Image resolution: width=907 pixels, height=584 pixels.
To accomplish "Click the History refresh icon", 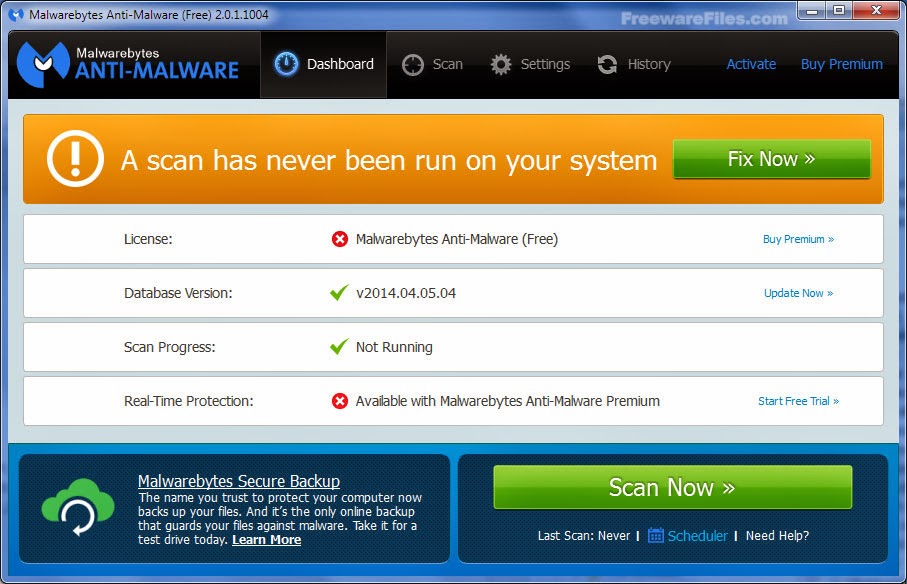I will click(607, 63).
